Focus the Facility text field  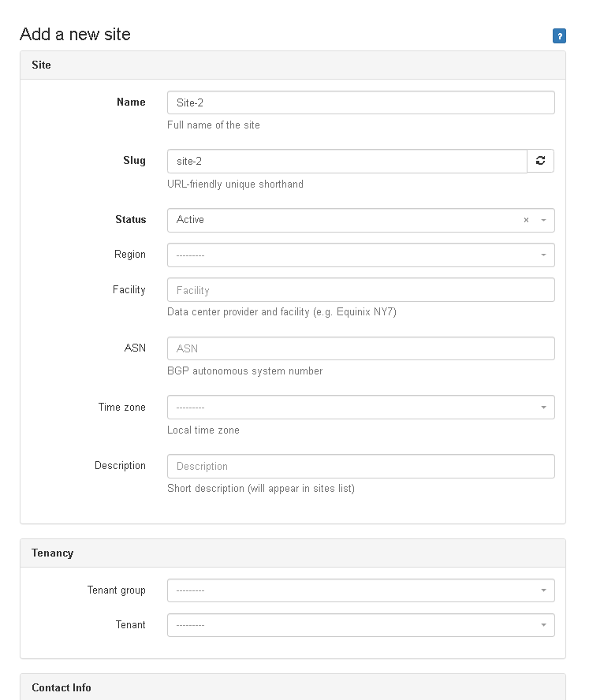pos(360,290)
